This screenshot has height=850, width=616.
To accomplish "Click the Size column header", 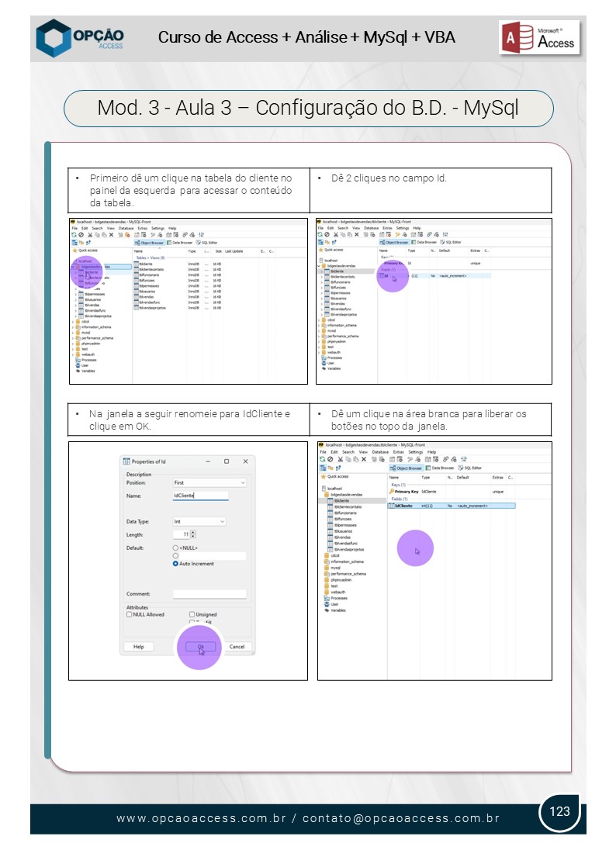I will (x=219, y=251).
